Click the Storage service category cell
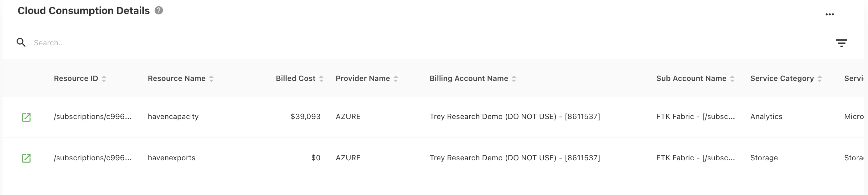The height and width of the screenshot is (195, 868). click(764, 158)
